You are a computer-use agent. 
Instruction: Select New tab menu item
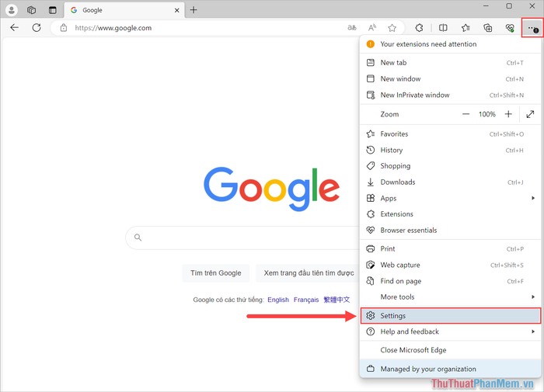click(450, 63)
